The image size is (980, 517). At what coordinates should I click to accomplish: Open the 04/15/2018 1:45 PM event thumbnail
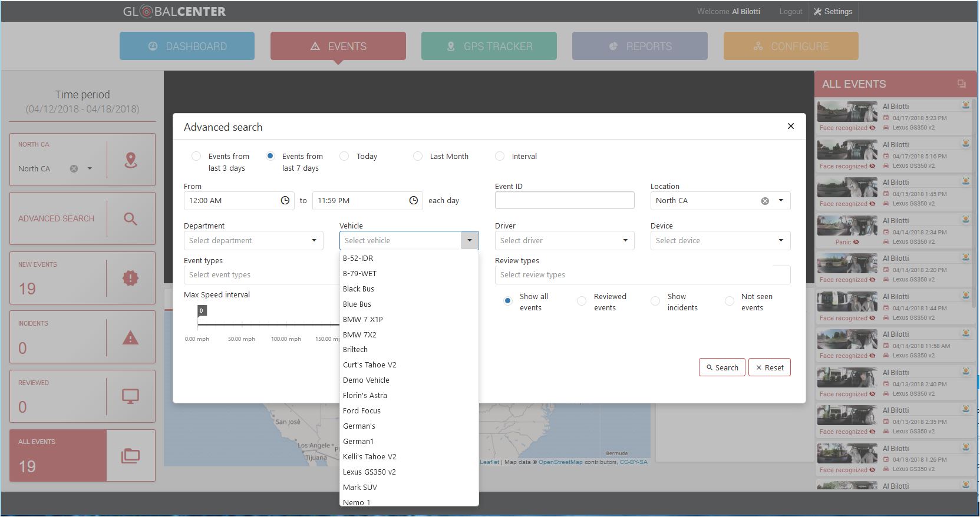(847, 188)
